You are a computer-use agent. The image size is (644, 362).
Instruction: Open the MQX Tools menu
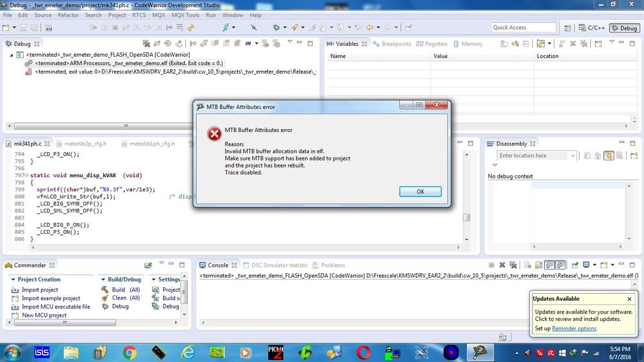pos(185,15)
